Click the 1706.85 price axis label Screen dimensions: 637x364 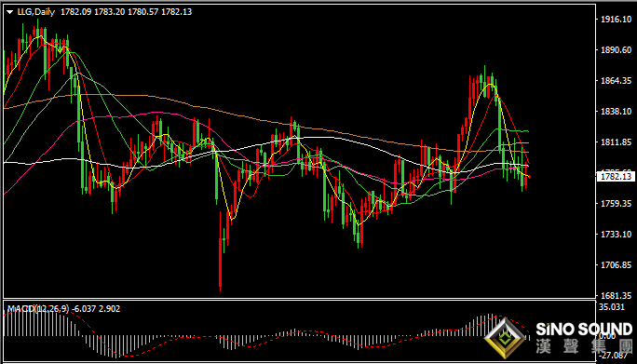[616, 265]
